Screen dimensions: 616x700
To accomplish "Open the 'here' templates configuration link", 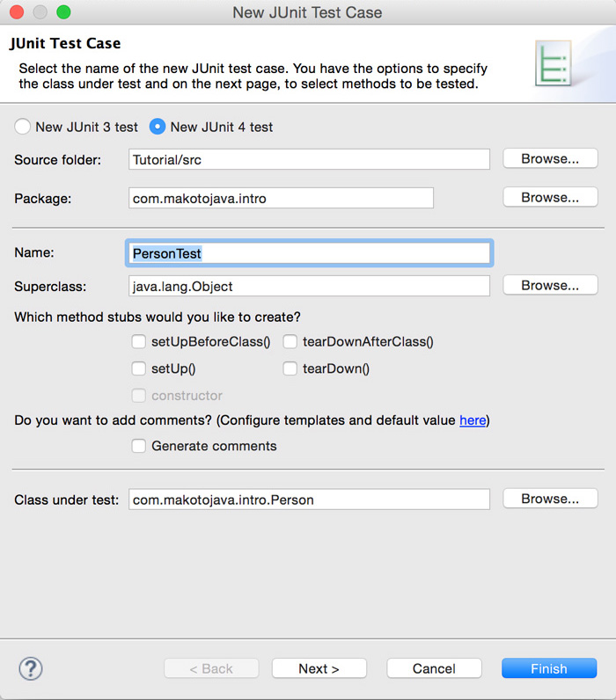I will tap(473, 420).
